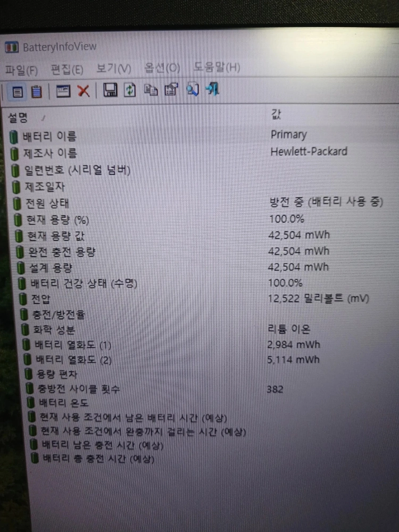
Task: Select the 화학 성분 row label
Action: 54,330
